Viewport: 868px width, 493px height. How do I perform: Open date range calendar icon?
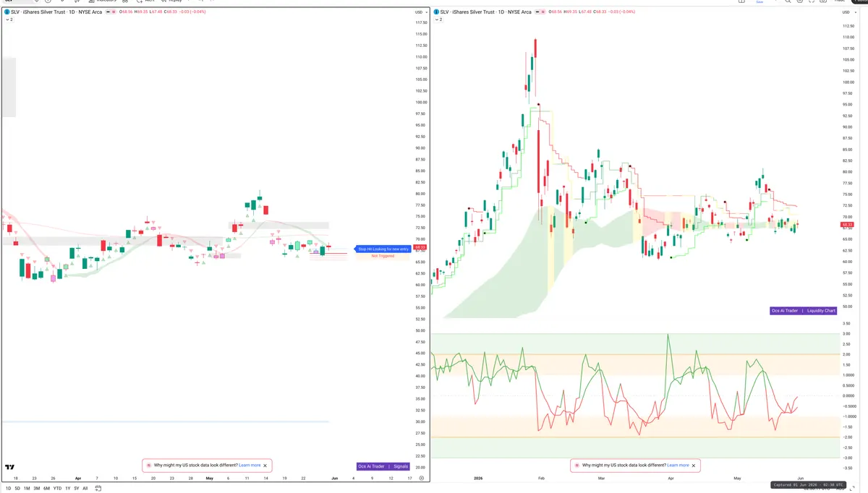tap(98, 489)
